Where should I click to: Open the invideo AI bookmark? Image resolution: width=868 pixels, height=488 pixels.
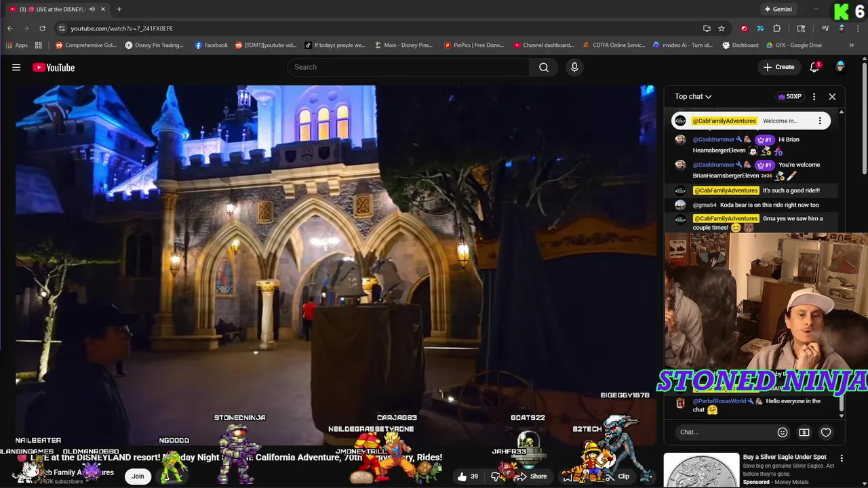point(683,45)
